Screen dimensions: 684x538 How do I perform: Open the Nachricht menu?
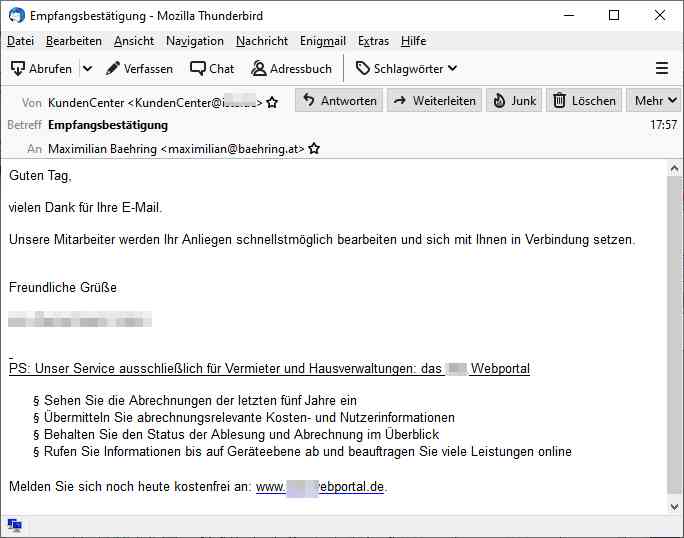261,41
